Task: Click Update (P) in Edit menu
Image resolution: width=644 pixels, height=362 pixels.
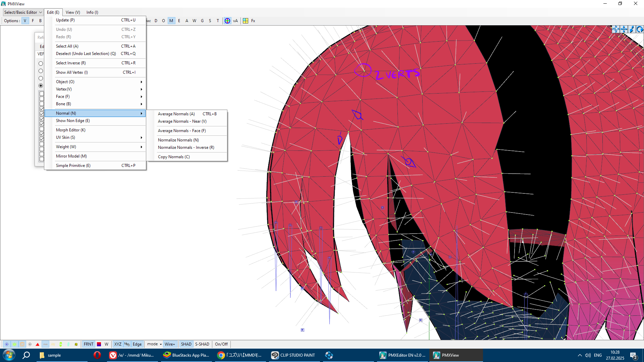Action: [96, 20]
